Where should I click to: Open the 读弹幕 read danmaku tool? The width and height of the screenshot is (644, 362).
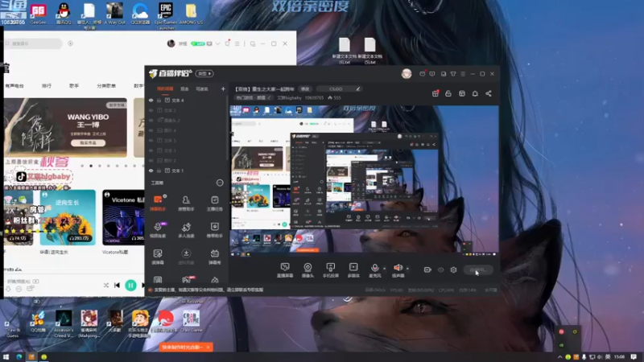(158, 257)
